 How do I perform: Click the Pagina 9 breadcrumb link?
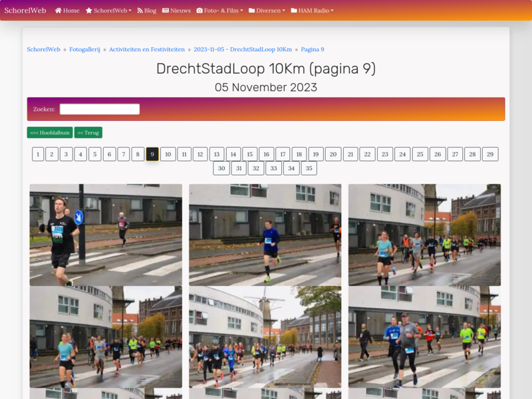pyautogui.click(x=313, y=49)
